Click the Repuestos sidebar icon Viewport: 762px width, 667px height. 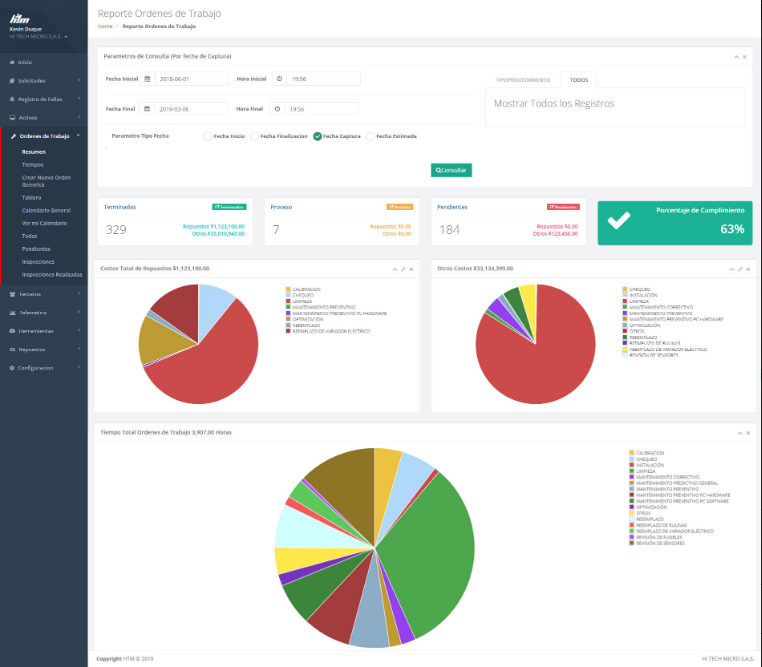pyautogui.click(x=12, y=349)
